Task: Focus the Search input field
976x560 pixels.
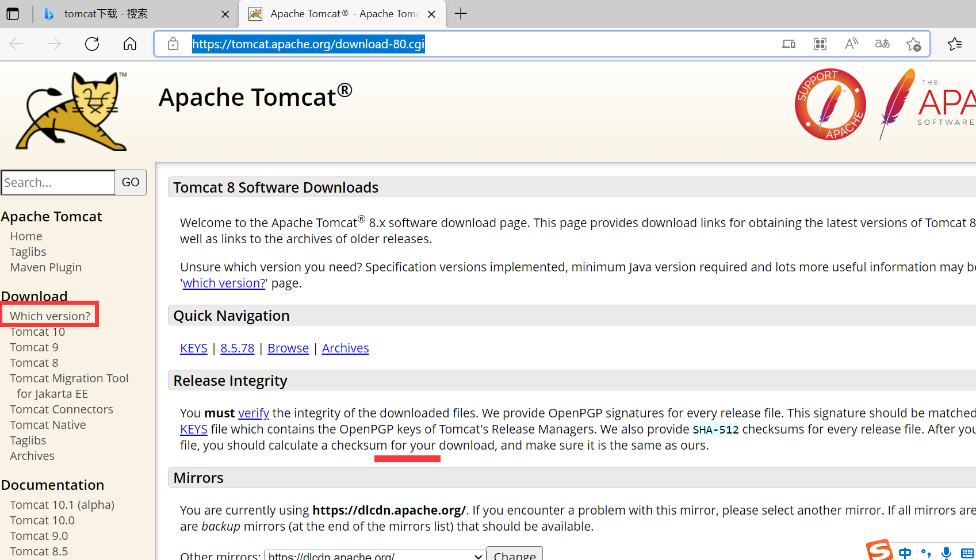Action: point(58,182)
